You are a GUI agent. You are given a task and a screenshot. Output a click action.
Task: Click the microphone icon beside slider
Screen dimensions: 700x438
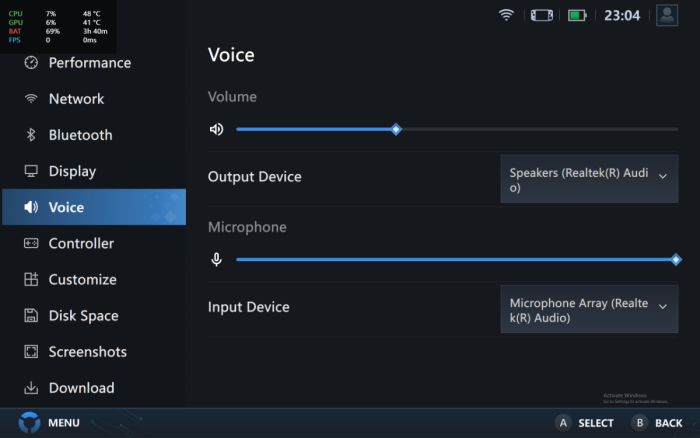(216, 260)
